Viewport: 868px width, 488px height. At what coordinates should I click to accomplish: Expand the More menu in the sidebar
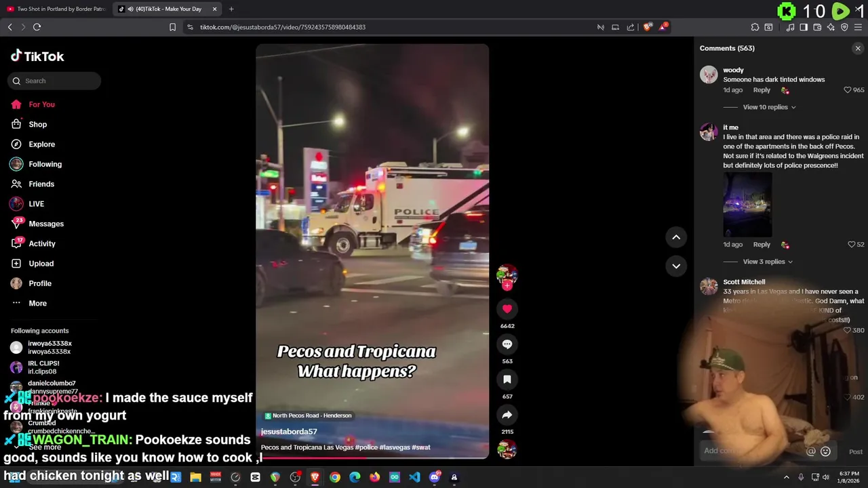pyautogui.click(x=37, y=303)
